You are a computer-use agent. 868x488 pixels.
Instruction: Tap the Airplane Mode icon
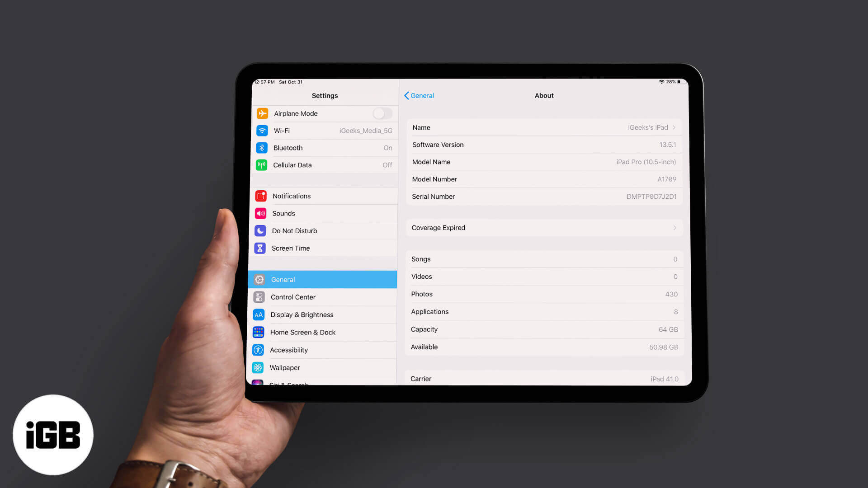tap(261, 113)
